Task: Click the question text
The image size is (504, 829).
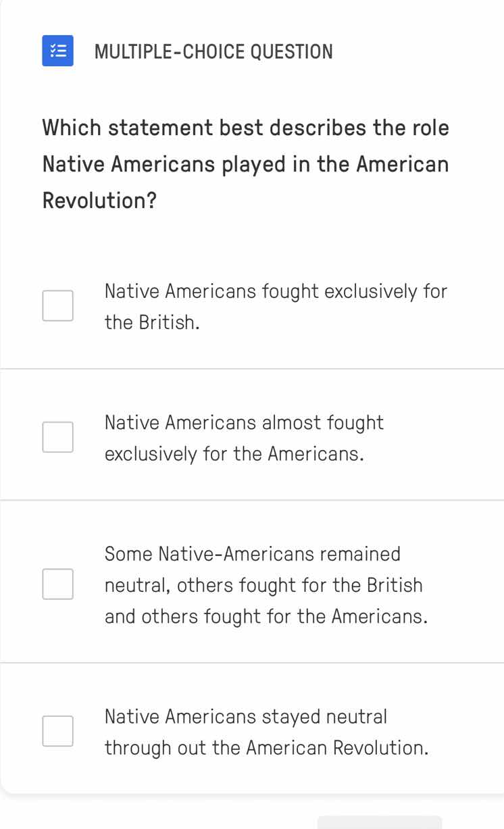Action: point(245,164)
